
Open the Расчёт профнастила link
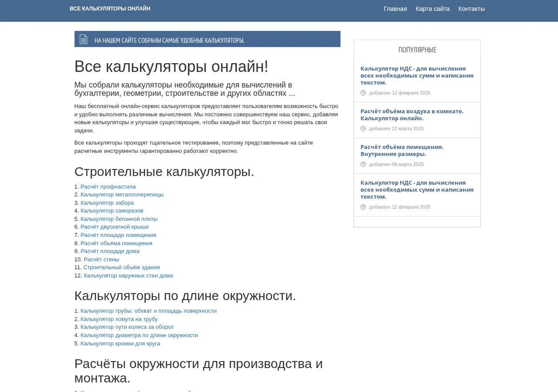click(x=108, y=187)
